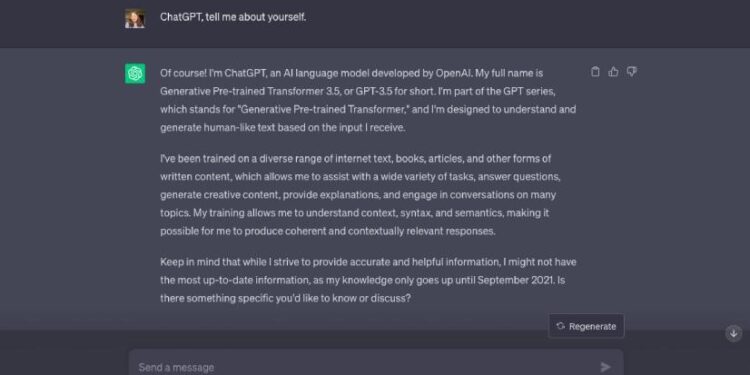Image resolution: width=750 pixels, height=375 pixels.
Task: Click the line ending 'contextually relevant responses.'
Action: coord(328,232)
